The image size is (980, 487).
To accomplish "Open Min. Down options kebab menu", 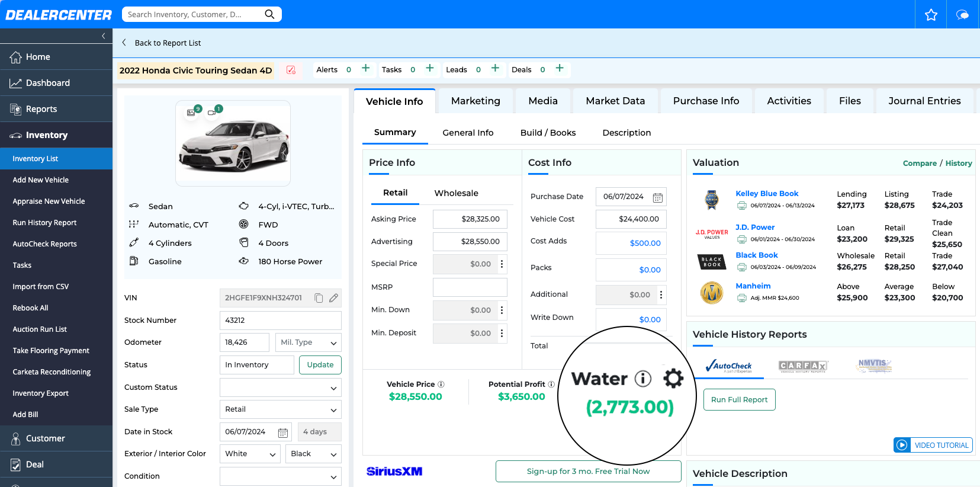I will click(x=502, y=310).
